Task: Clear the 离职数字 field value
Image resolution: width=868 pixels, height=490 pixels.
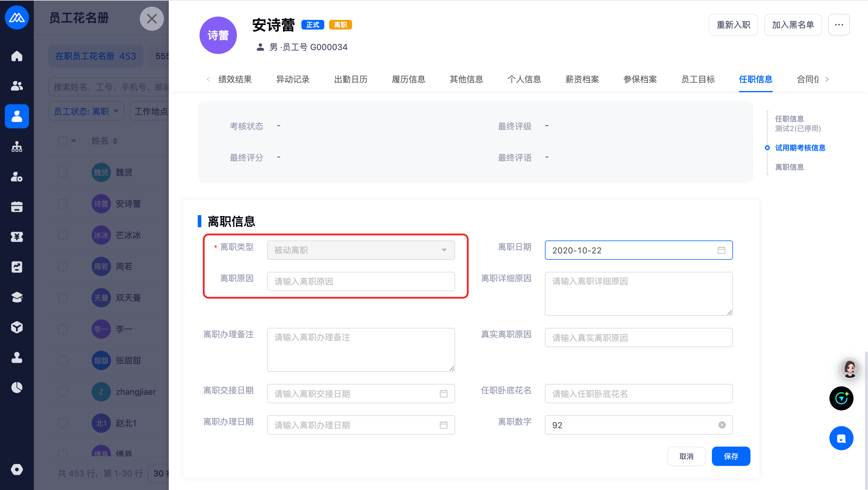Action: [722, 425]
